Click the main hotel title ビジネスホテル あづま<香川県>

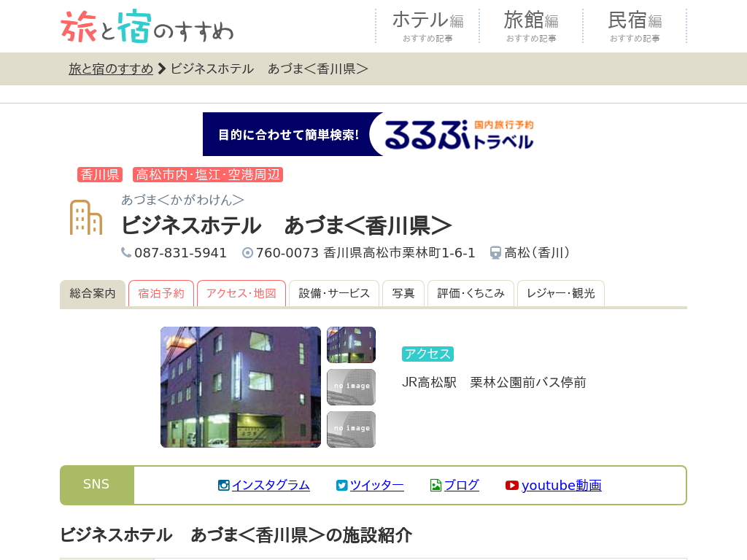pos(286,226)
